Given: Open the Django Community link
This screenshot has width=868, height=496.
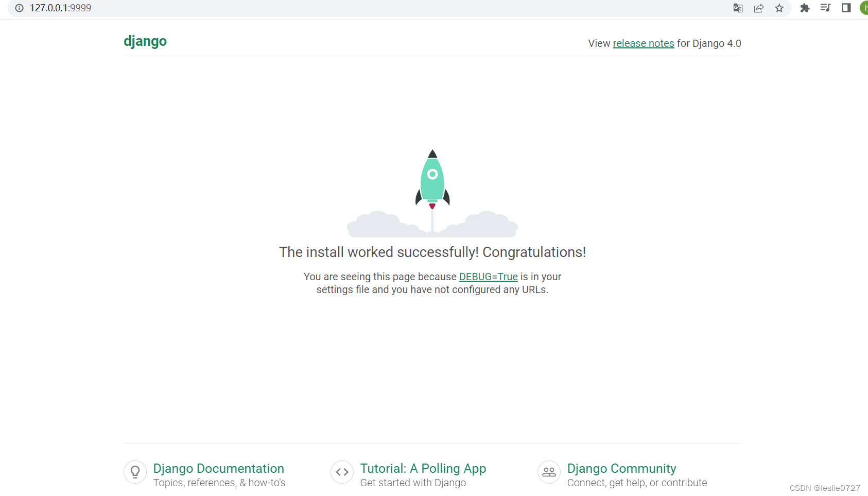Looking at the screenshot, I should (x=622, y=468).
